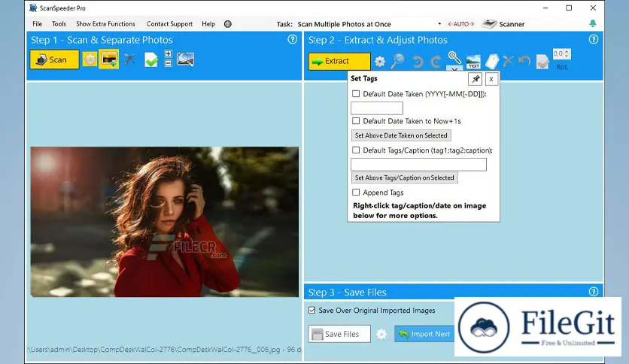Enable Default Tags/Caption checkbox
Screen dimensions: 629x364
point(356,150)
